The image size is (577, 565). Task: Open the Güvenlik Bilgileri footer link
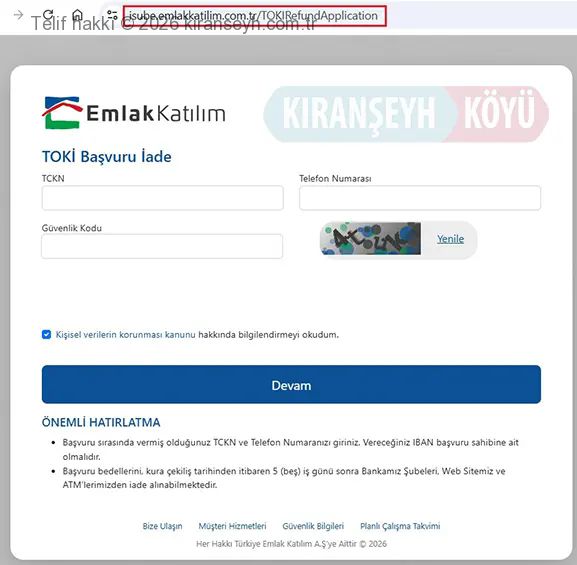pyautogui.click(x=313, y=526)
